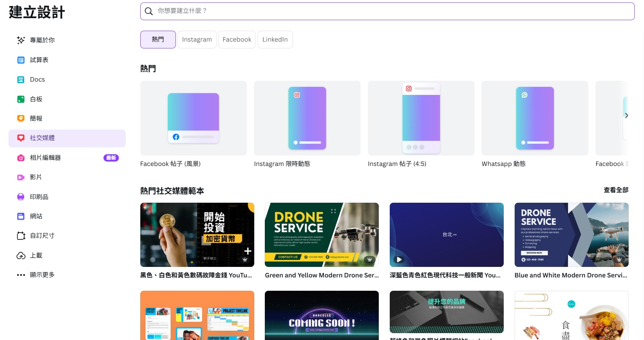Click the 社交媒體 heart icon
Screen dimensions: 644x340
(x=21, y=138)
